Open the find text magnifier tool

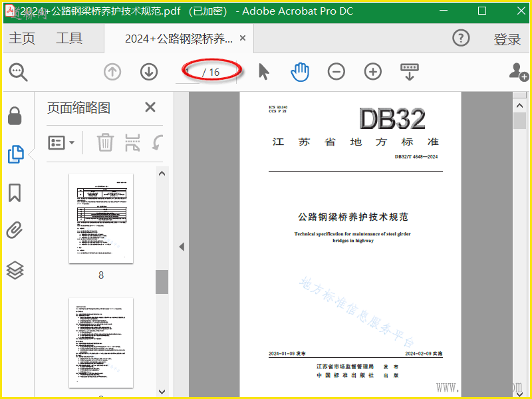point(18,72)
